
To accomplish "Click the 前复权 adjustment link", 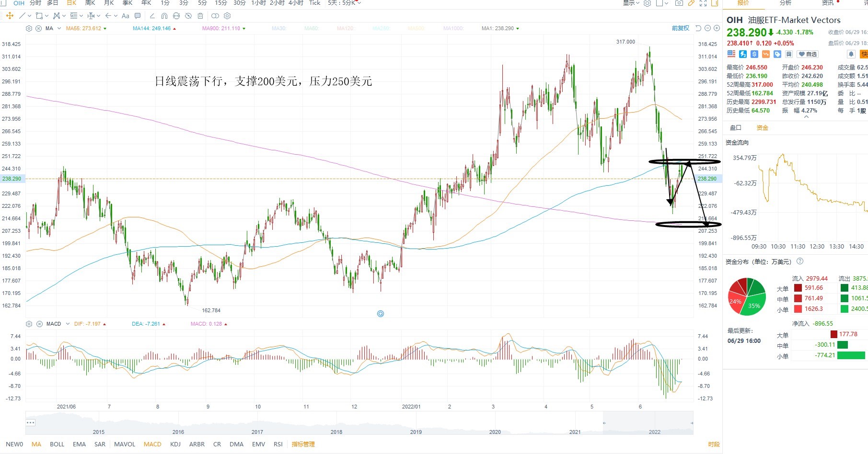I will [x=680, y=28].
